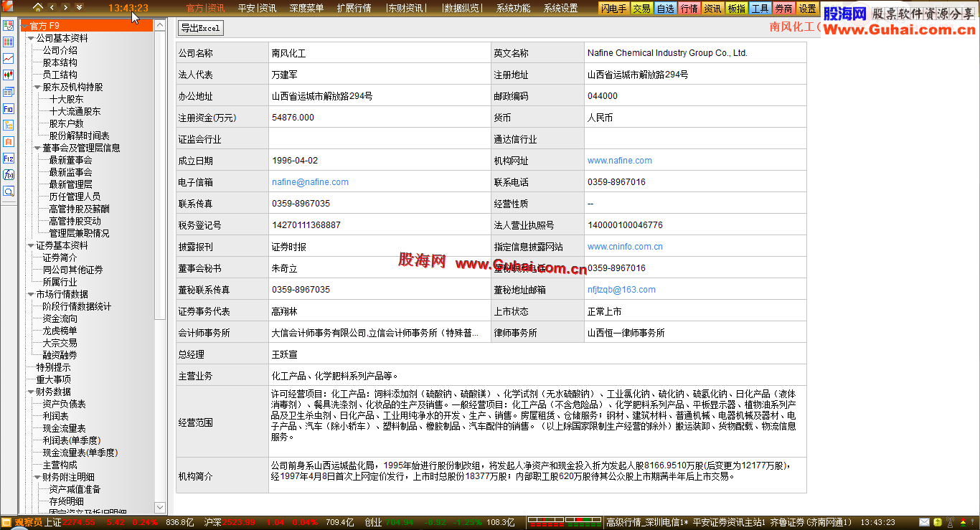This screenshot has width=980, height=530.
Task: Click the 设置 toolbar button
Action: 807,9
